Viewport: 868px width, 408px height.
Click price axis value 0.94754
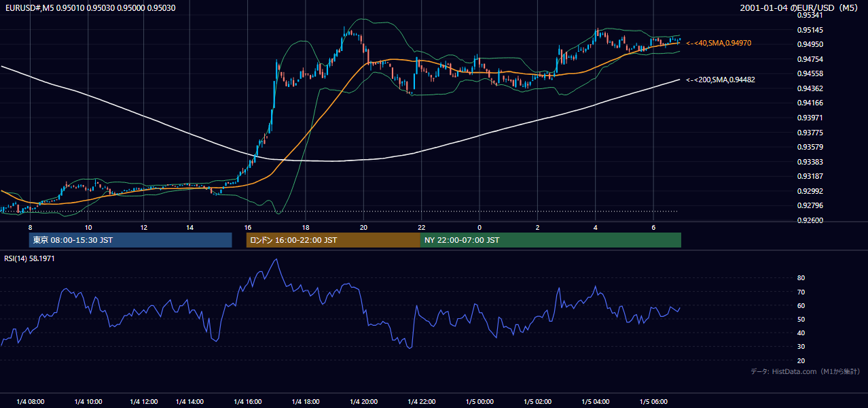click(810, 59)
